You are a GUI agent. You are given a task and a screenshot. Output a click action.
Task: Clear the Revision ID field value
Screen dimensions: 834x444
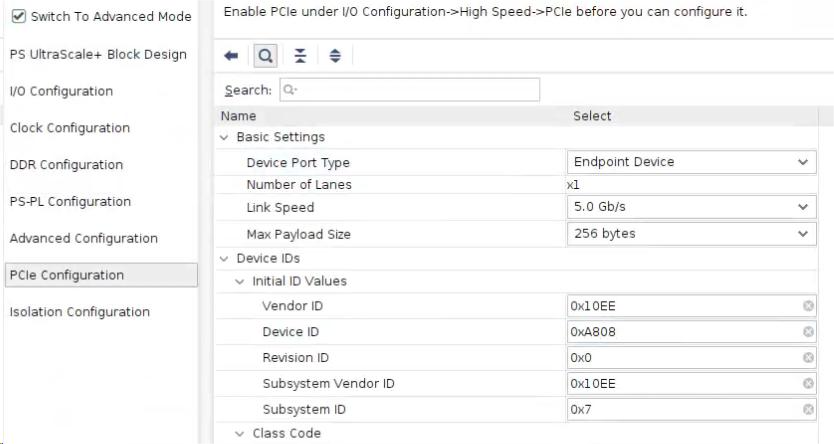pyautogui.click(x=808, y=358)
